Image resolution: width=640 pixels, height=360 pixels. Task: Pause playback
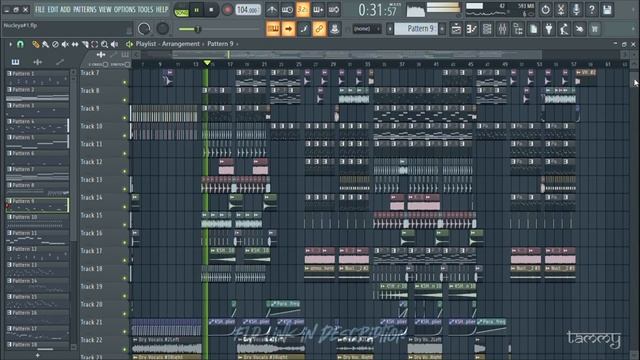[196, 10]
